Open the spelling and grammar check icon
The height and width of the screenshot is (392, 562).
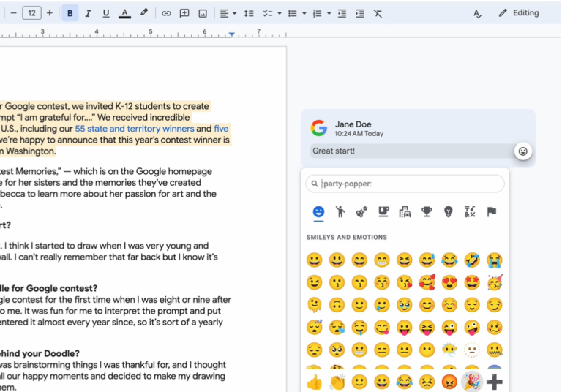pos(477,14)
